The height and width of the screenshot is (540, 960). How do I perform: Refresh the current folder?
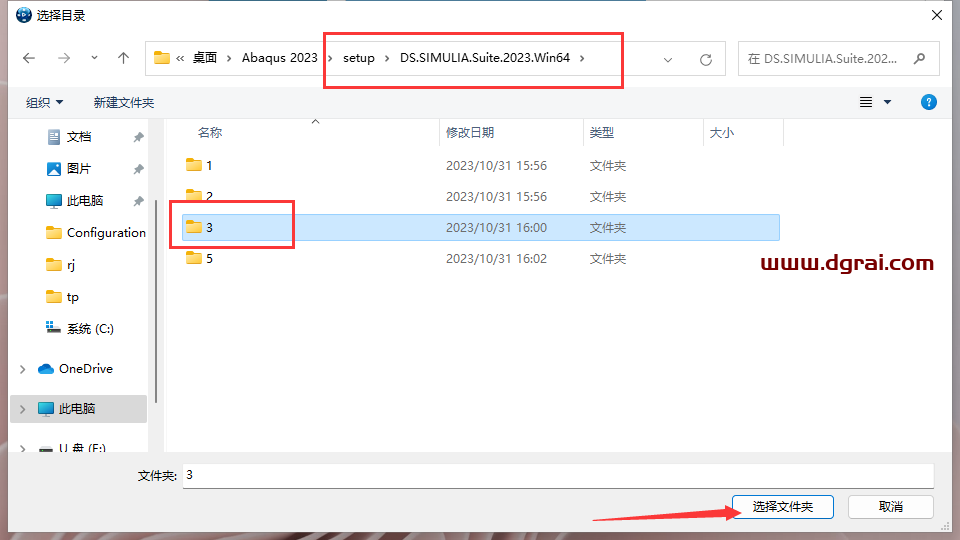706,59
